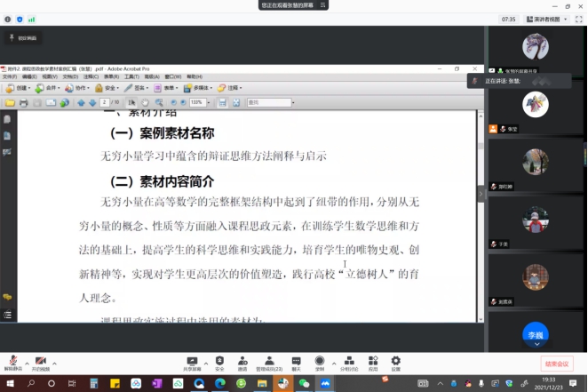Viewport: 588px width, 392px height.
Task: Open the Breakout Rooms icon
Action: (x=347, y=362)
